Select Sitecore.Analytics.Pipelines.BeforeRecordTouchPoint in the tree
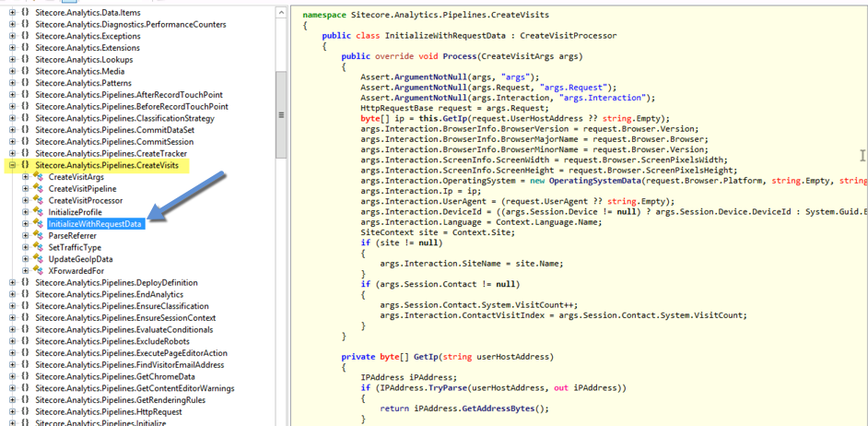 click(x=132, y=106)
